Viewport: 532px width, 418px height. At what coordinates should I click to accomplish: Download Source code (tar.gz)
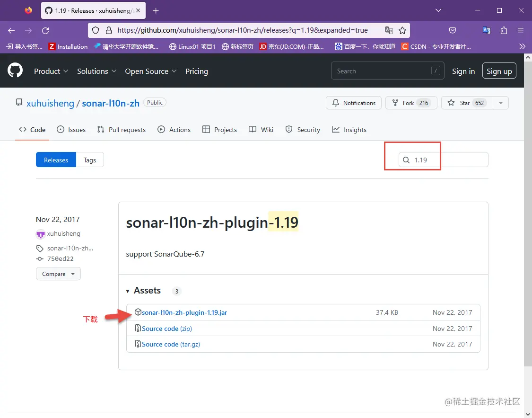(x=171, y=344)
